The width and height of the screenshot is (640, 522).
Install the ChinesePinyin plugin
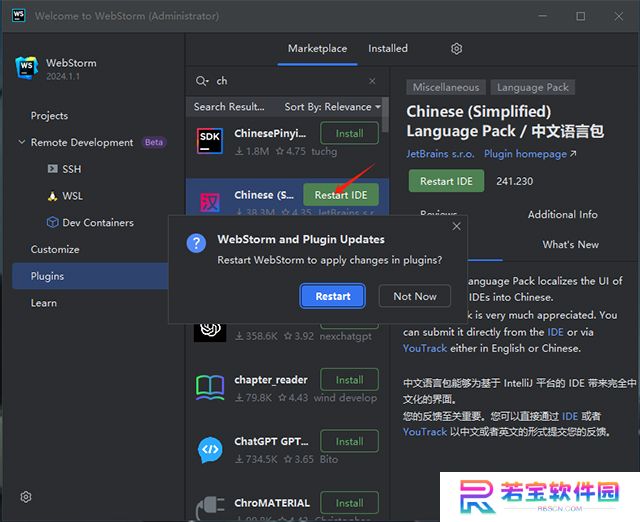[x=349, y=133]
